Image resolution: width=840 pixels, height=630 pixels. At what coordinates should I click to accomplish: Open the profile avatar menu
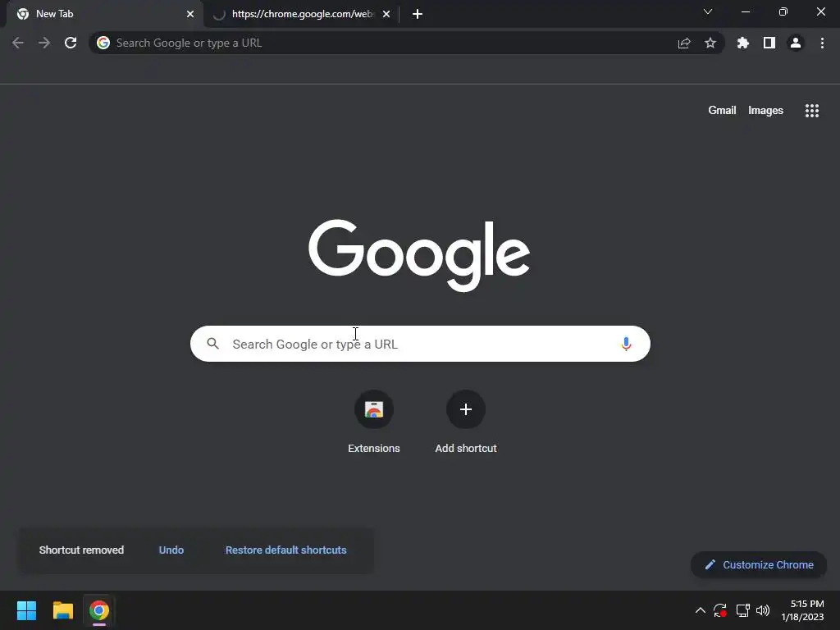click(x=796, y=43)
